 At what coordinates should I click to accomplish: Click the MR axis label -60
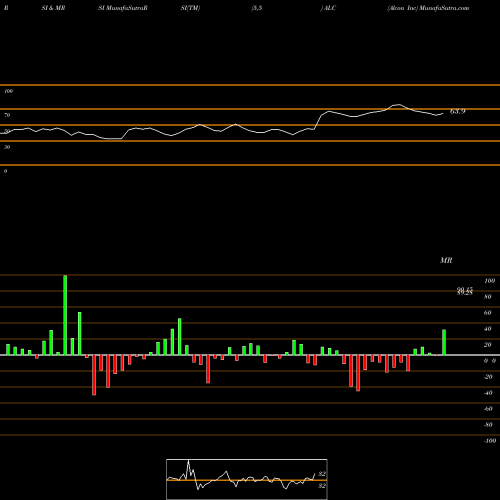pos(488,409)
